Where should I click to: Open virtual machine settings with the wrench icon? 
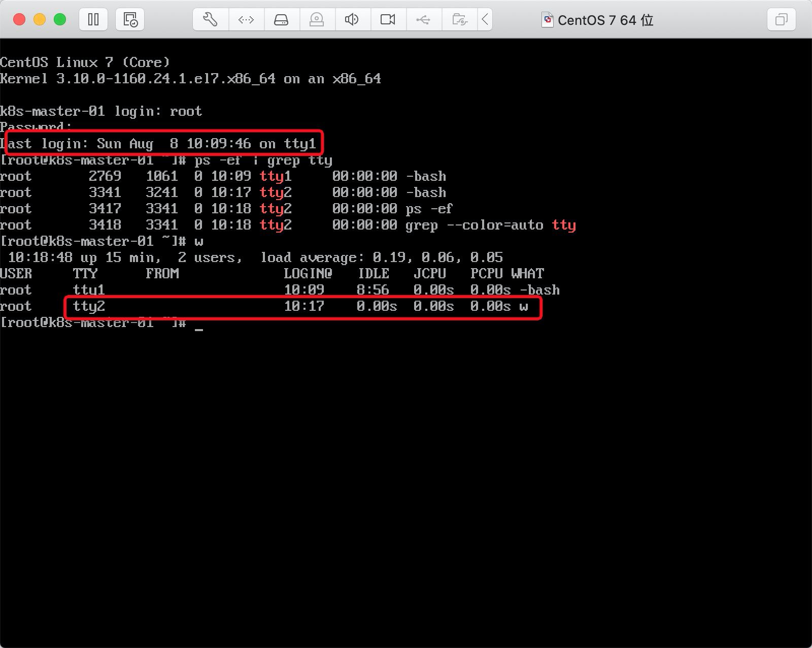coord(210,19)
